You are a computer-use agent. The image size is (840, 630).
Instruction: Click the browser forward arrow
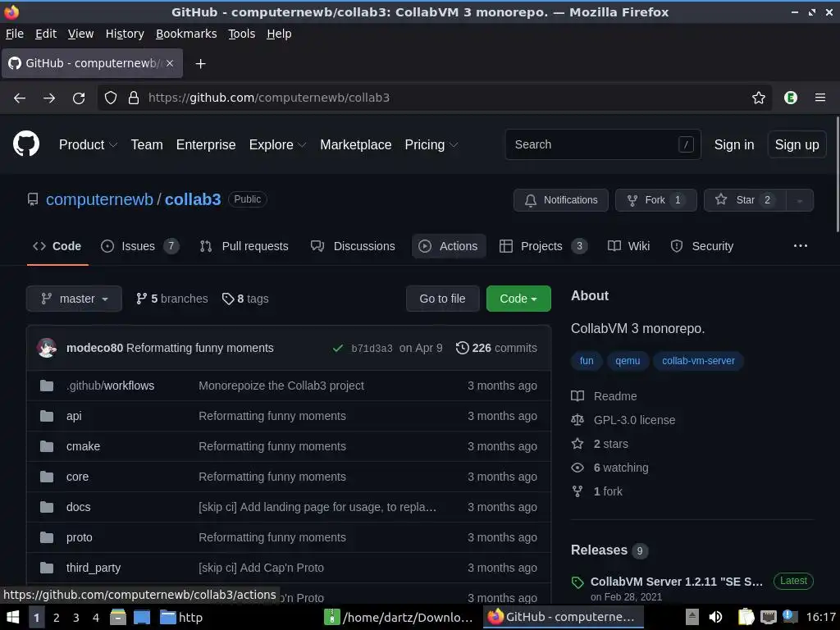tap(49, 98)
